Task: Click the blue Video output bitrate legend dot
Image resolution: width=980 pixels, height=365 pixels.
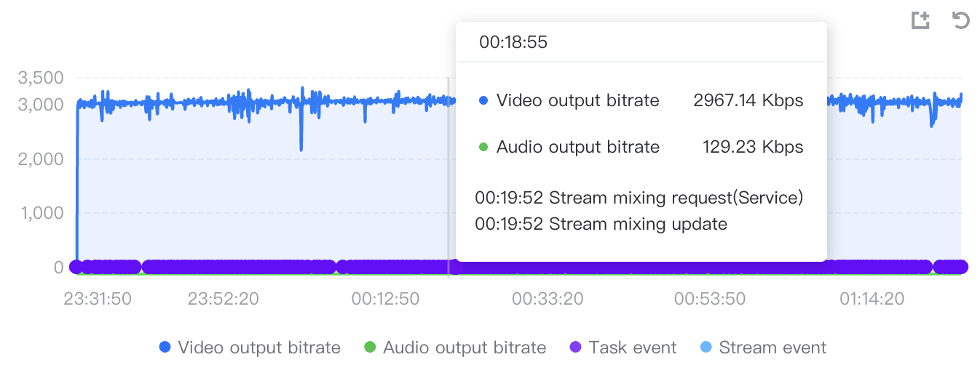Action: pos(165,348)
